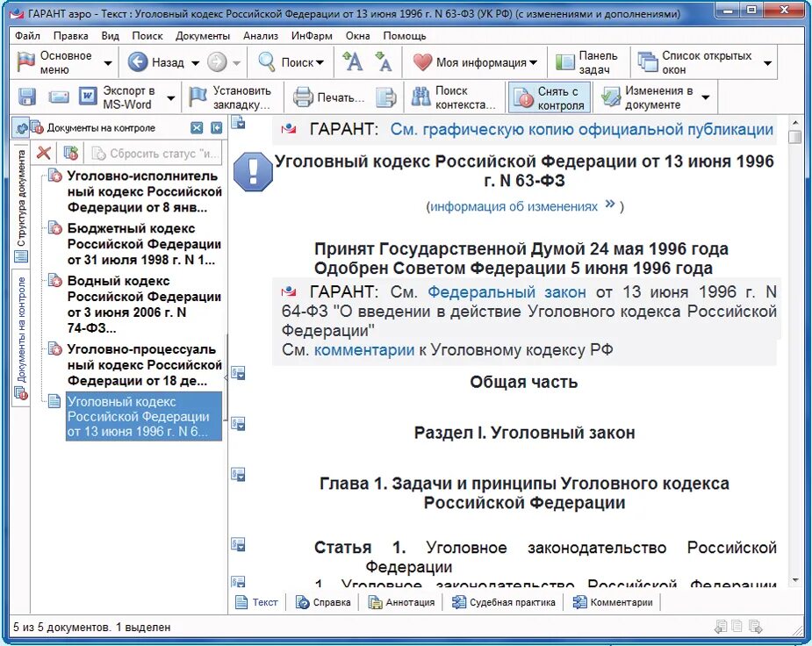
Task: Open Список открытых окон dropdown arrow
Action: point(767,63)
